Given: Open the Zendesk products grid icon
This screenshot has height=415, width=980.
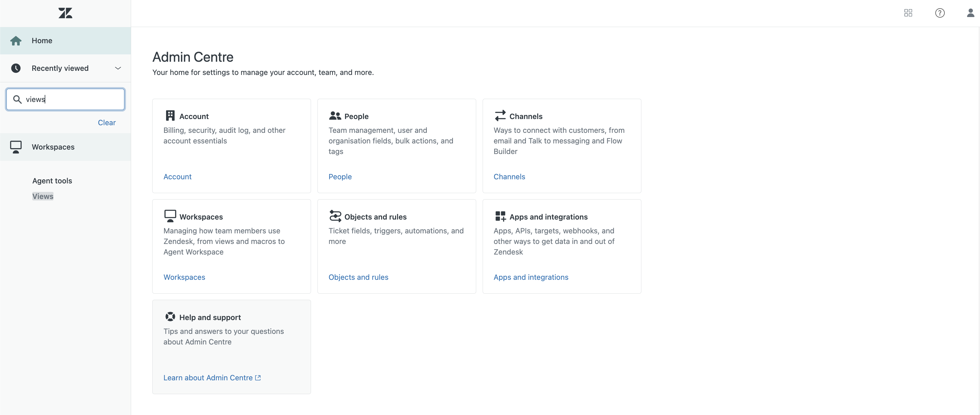Looking at the screenshot, I should pyautogui.click(x=909, y=13).
